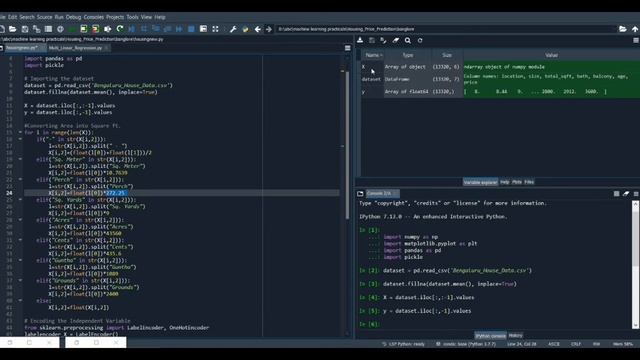Viewport: 640px width, 360px height.
Task: Collapse the for loop code fold arrow
Action: click(x=20, y=132)
